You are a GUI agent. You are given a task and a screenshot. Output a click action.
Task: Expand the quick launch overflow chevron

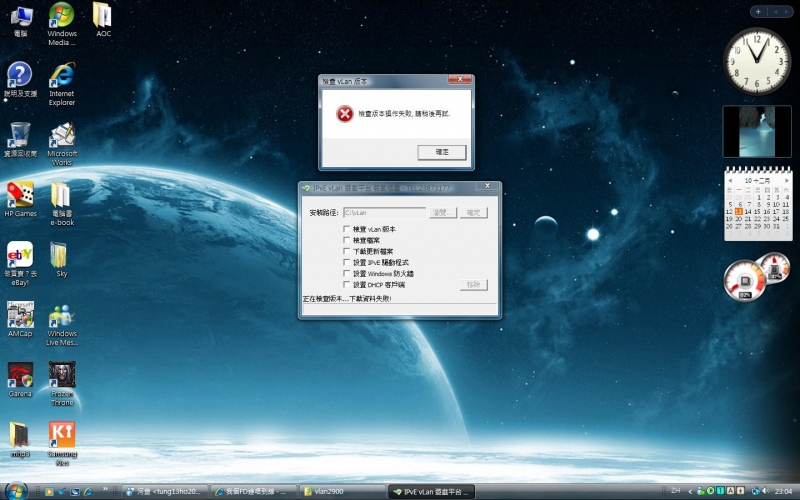(105, 489)
